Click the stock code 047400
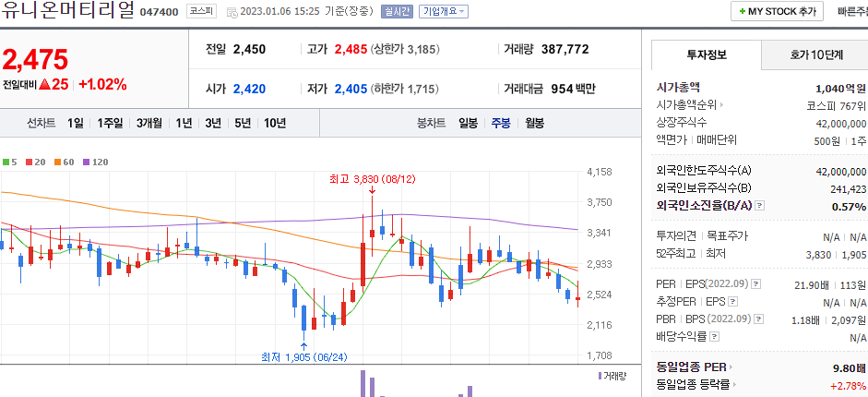The image size is (868, 397). (159, 12)
